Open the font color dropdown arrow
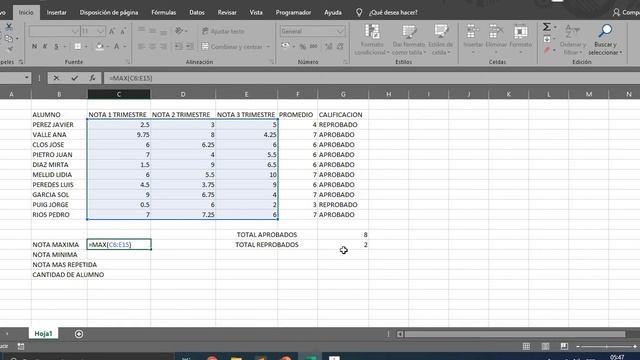Viewport: 640px width, 360px height. (x=125, y=47)
